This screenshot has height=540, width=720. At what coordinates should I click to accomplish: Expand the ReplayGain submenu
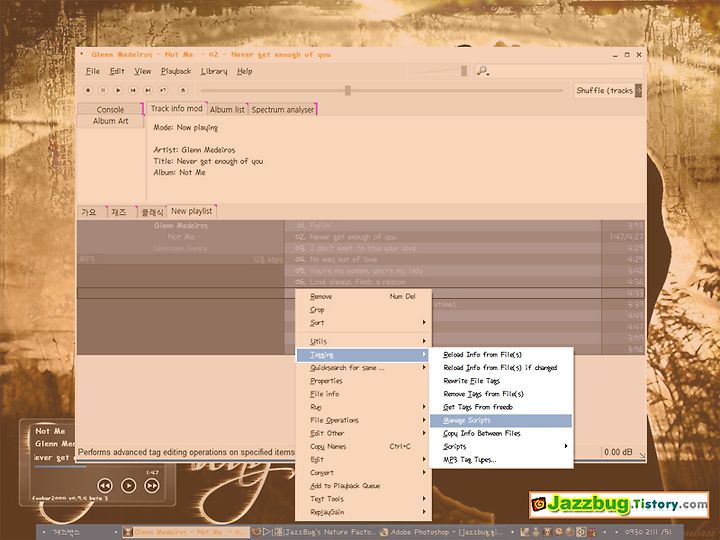point(363,512)
